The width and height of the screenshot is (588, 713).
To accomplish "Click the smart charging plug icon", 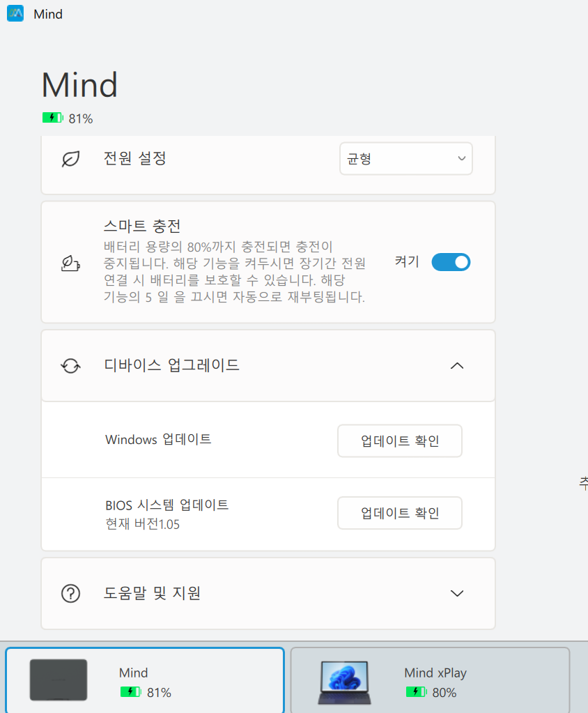I will [70, 263].
